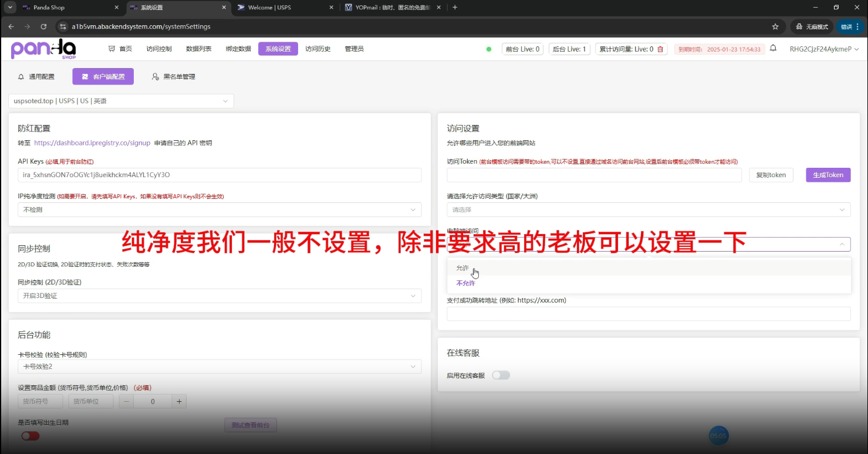Open 访问历史 menu item
868x454 pixels.
[318, 49]
